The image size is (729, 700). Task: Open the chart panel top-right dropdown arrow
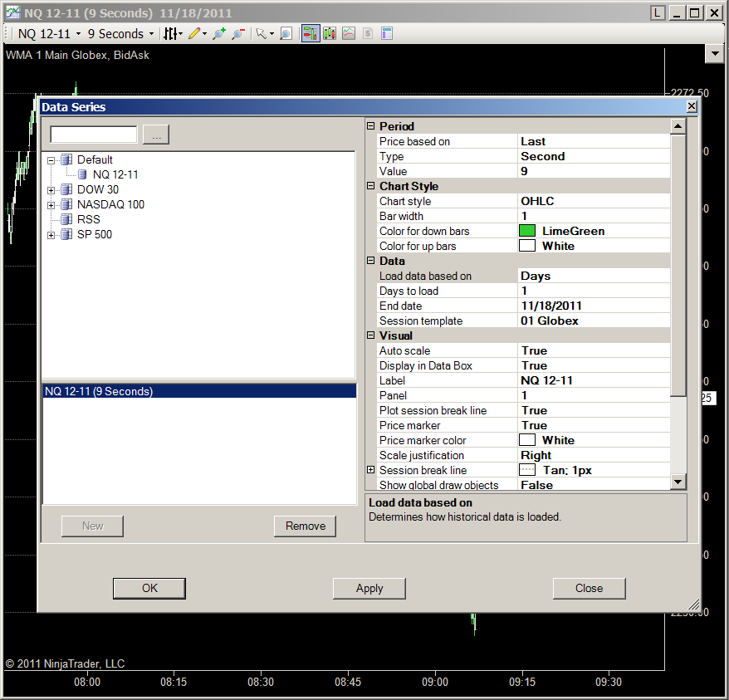point(715,54)
